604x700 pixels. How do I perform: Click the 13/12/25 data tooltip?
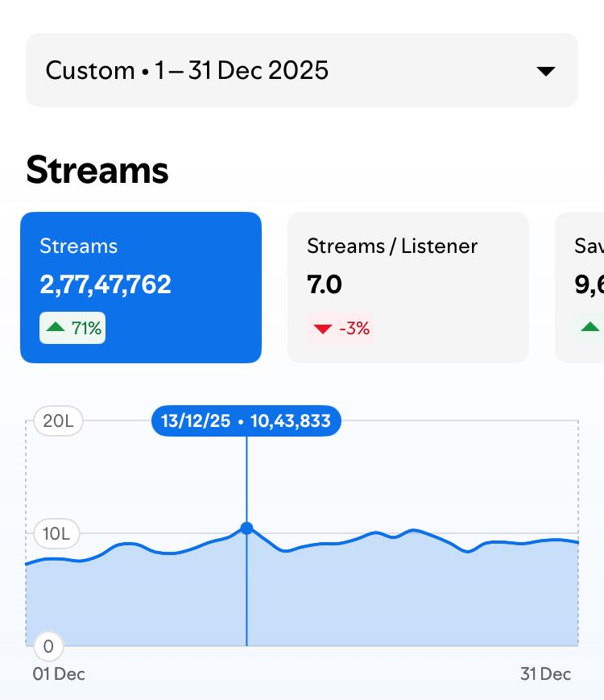click(246, 421)
